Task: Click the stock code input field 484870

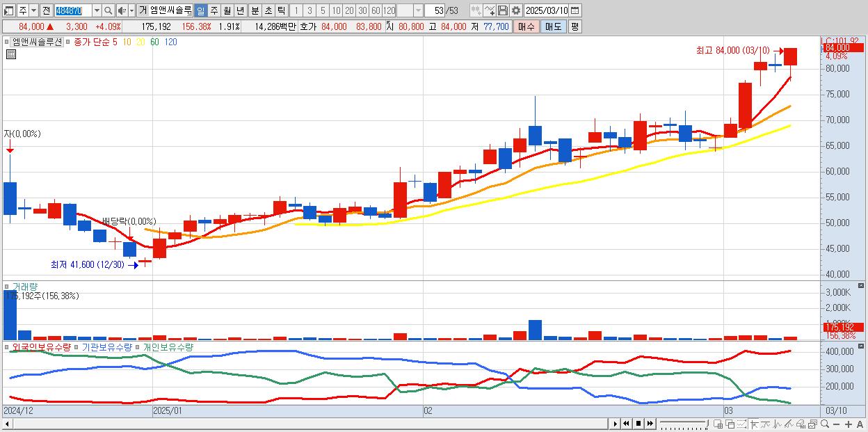Action: 73,10
